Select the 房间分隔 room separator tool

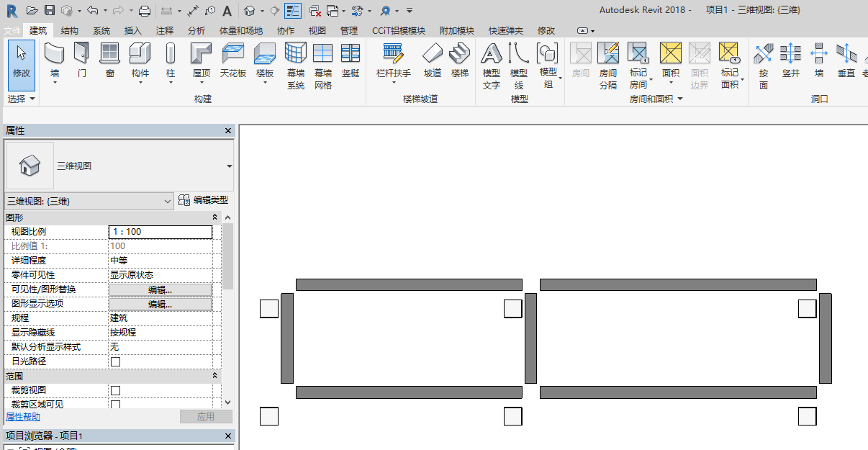[608, 66]
